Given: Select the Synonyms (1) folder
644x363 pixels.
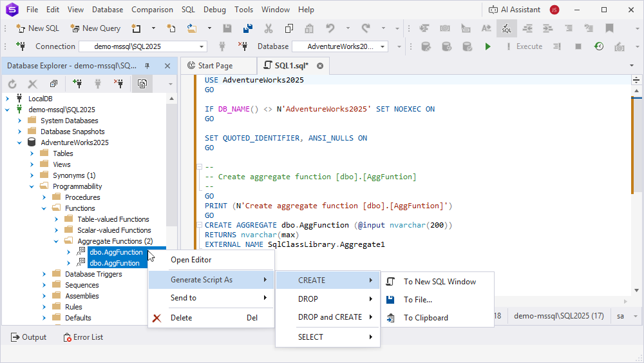Looking at the screenshot, I should [74, 175].
